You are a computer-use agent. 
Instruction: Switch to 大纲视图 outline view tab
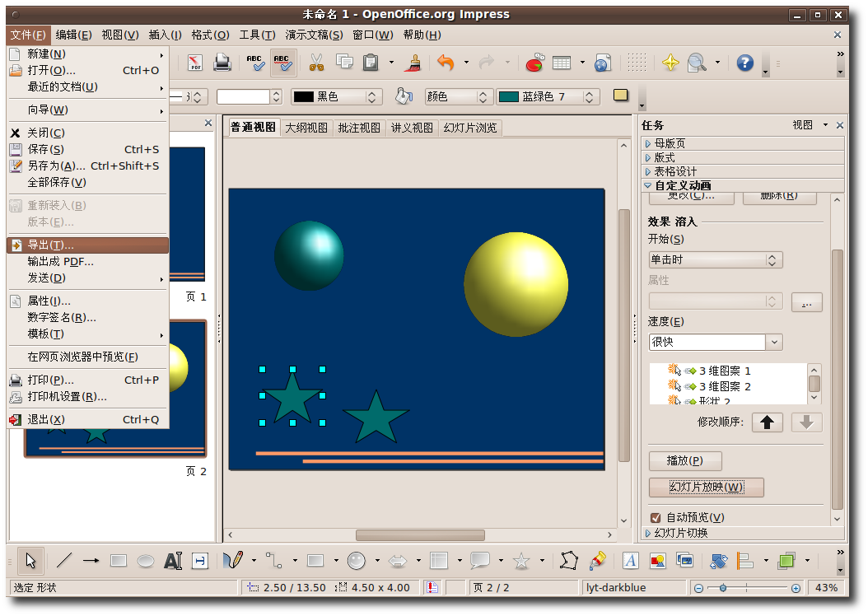pos(306,128)
